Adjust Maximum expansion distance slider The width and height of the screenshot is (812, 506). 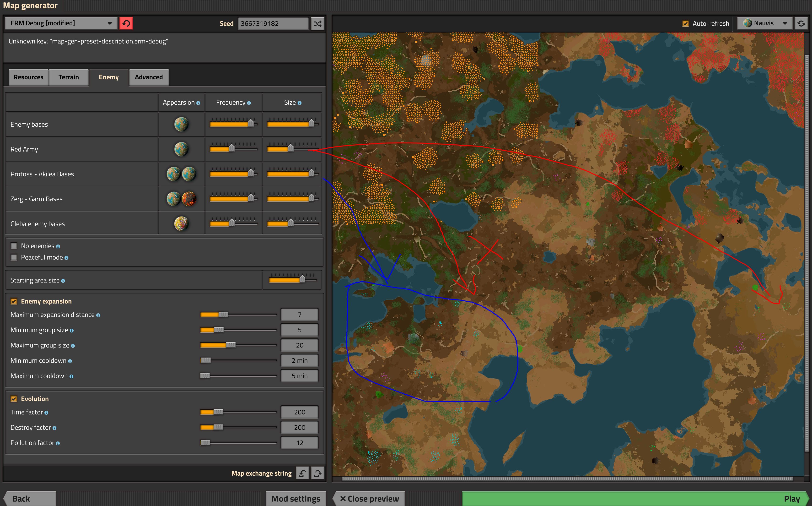[x=238, y=315]
